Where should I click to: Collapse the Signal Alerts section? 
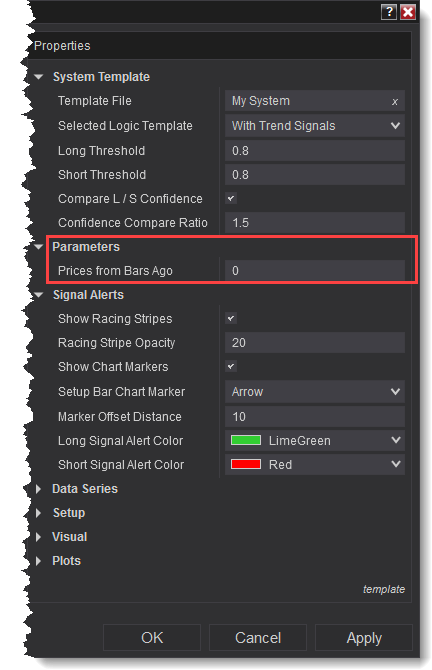(39, 295)
